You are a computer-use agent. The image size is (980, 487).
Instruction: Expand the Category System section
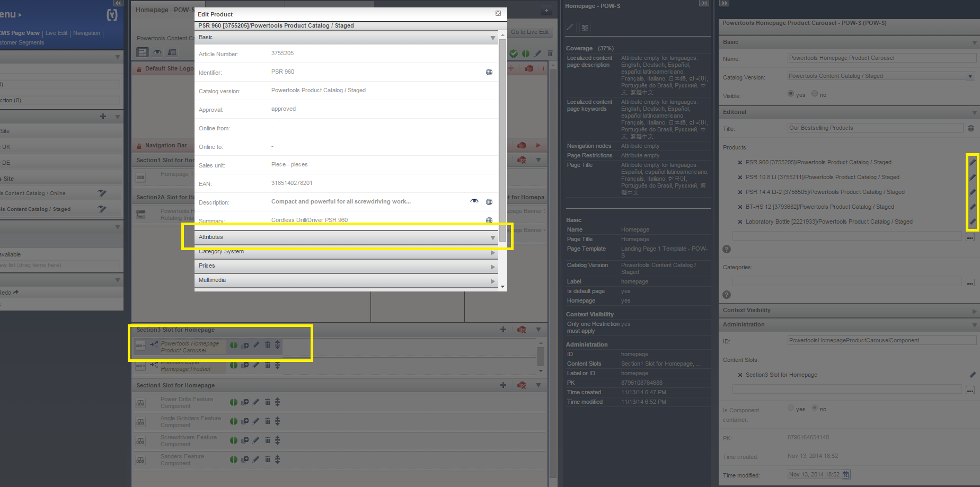coord(493,253)
